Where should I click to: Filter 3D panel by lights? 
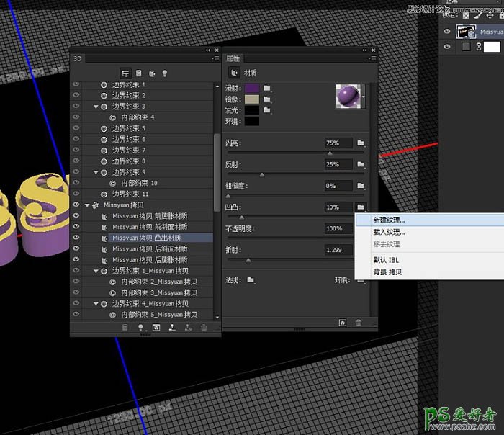click(x=165, y=73)
